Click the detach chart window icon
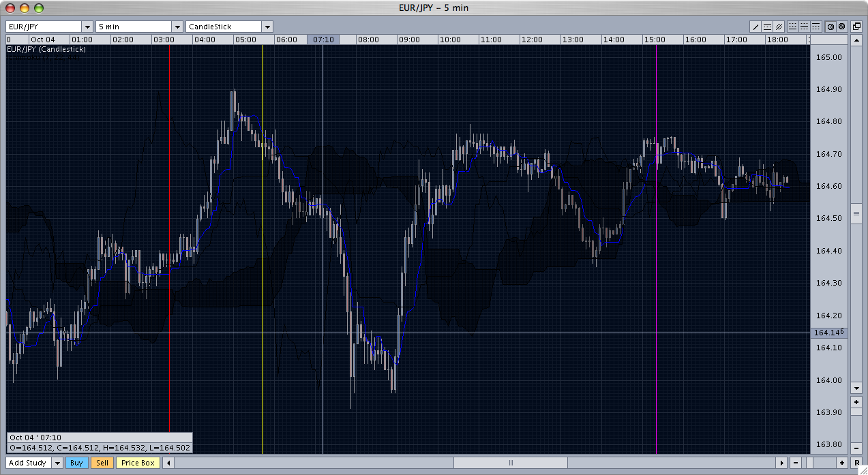The width and height of the screenshot is (868, 475). click(x=856, y=27)
